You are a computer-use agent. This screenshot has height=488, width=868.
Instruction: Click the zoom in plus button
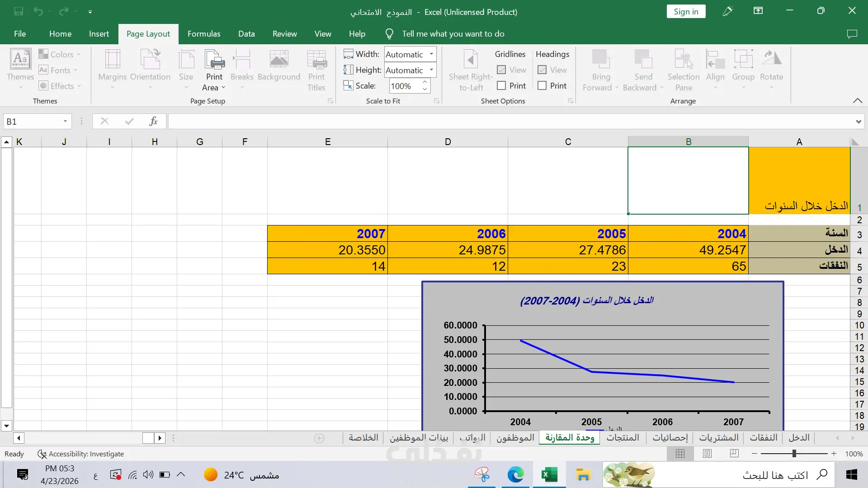click(x=834, y=454)
